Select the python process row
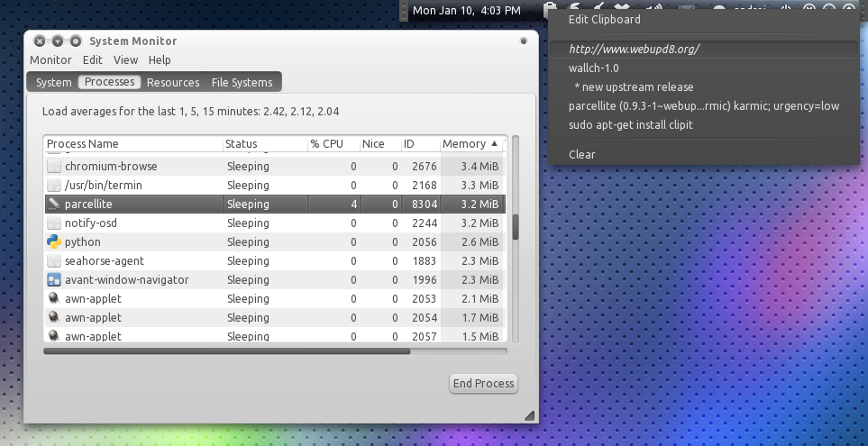Screen dimensions: 868x446 275,241
